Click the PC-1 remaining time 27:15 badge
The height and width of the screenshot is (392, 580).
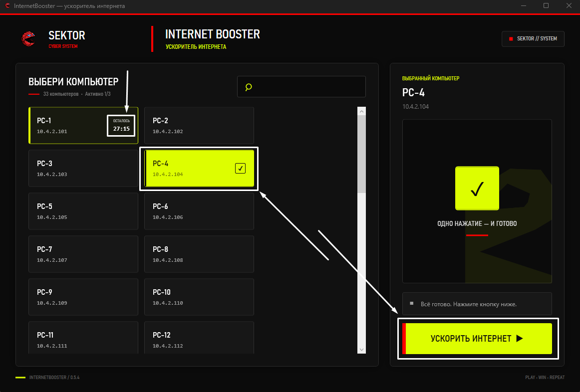[121, 126]
